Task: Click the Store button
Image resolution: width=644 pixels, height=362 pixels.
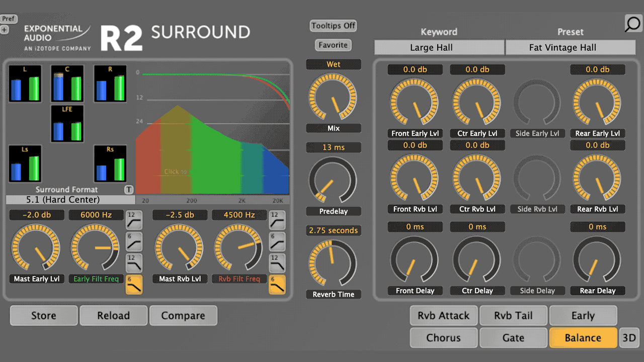Action: click(x=44, y=316)
